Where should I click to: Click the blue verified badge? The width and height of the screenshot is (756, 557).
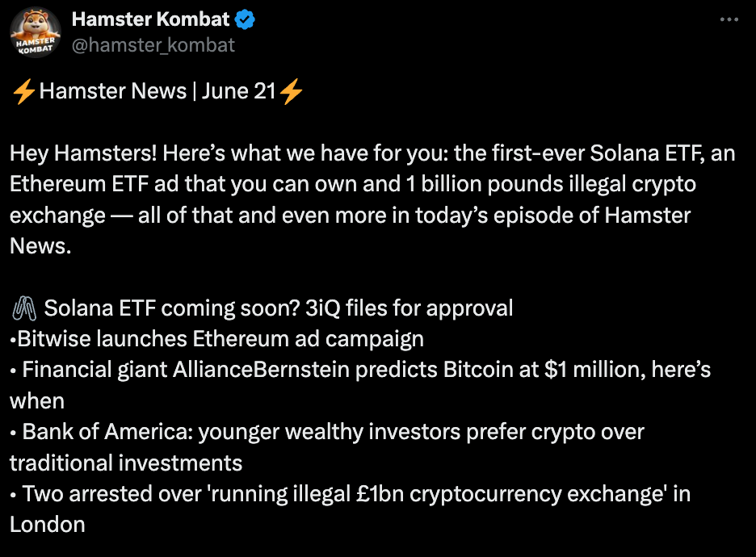click(245, 19)
